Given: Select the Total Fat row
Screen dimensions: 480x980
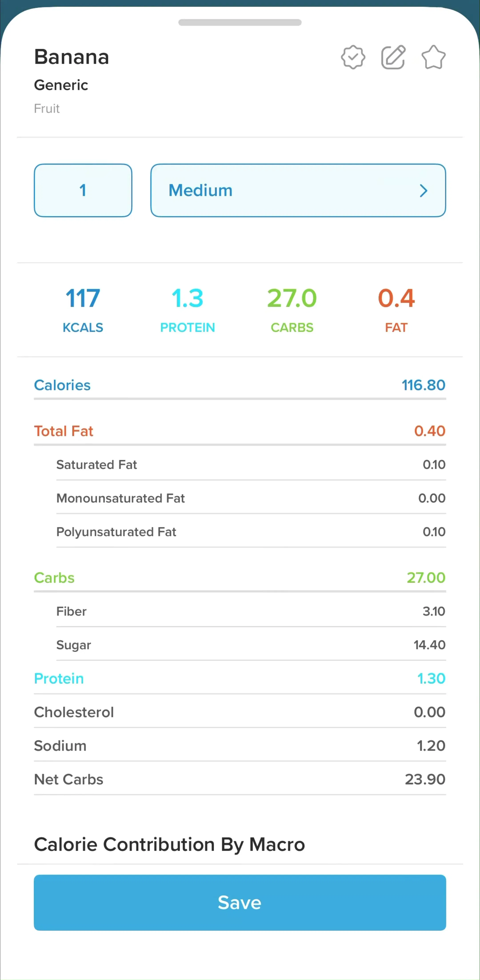Looking at the screenshot, I should pyautogui.click(x=240, y=431).
